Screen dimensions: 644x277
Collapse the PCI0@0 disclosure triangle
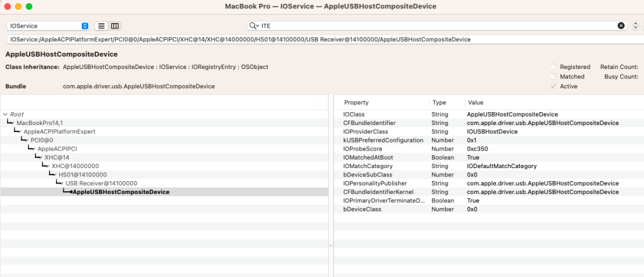pos(28,140)
